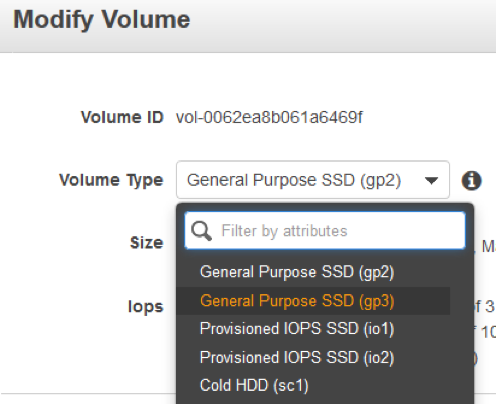Select General Purpose SSD (gp2) from the list
Image resolution: width=496 pixels, height=404 pixels.
click(297, 272)
